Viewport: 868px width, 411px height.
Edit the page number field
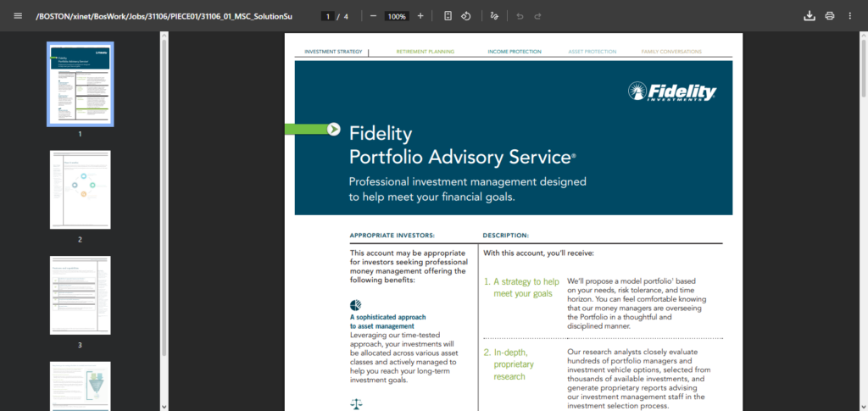(x=328, y=17)
